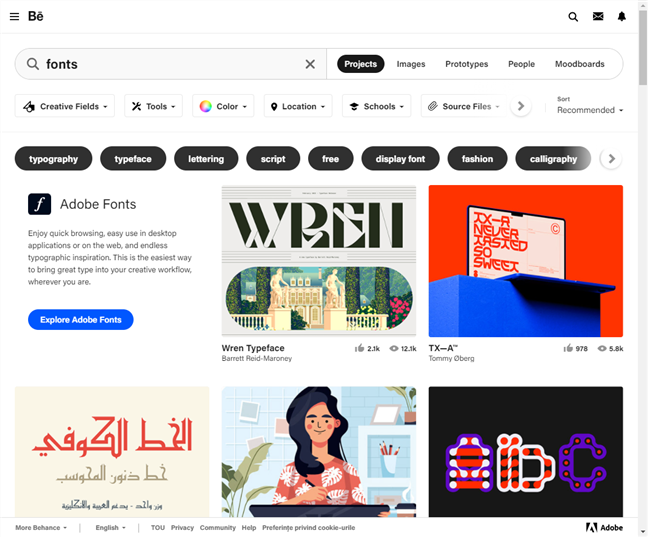The height and width of the screenshot is (537, 648).
Task: Select the lettering tag pill
Action: pos(206,159)
